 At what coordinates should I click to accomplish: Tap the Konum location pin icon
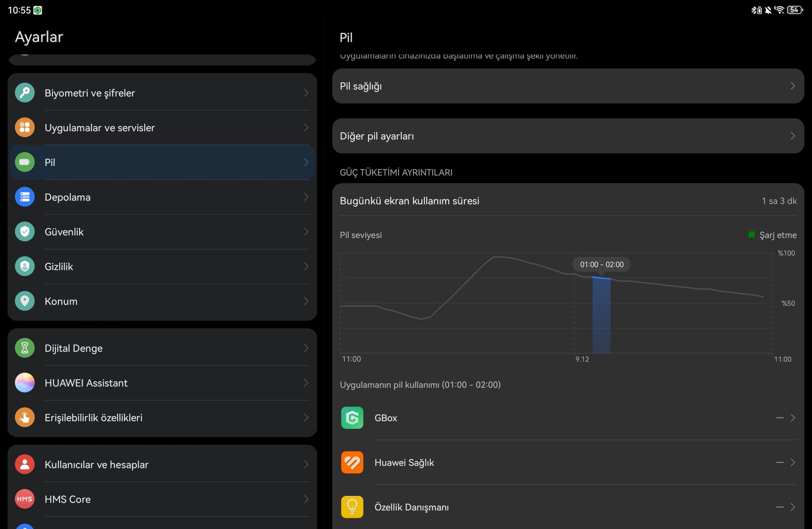[24, 301]
